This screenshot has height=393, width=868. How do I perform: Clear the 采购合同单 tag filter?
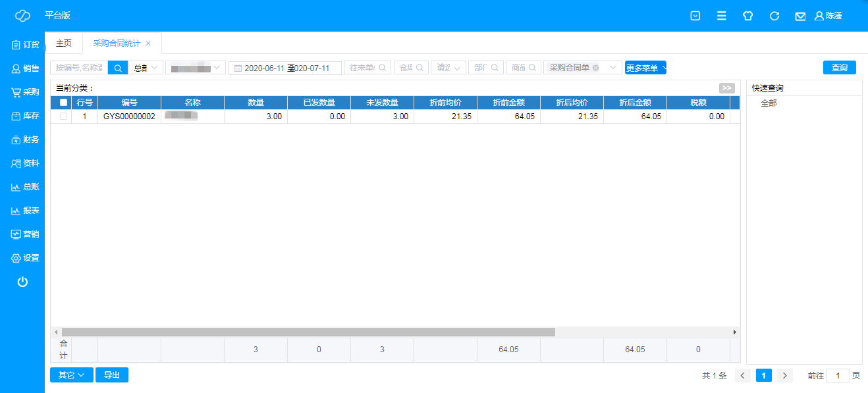[x=595, y=68]
